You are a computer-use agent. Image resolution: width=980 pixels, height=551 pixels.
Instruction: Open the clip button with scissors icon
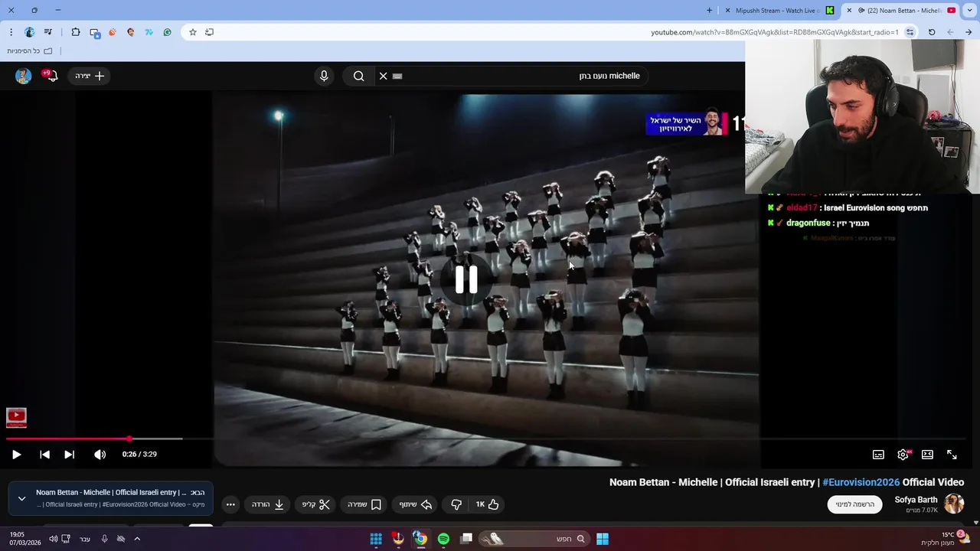(x=315, y=504)
